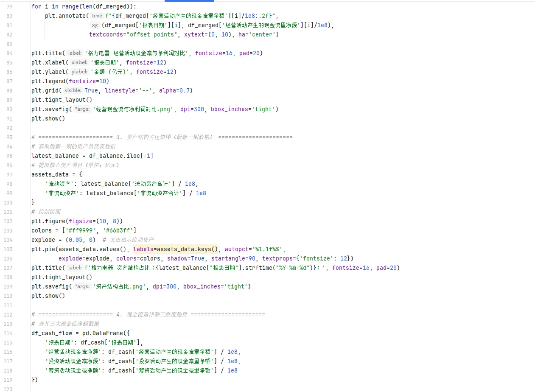Click plt.show() on line 110
This screenshot has width=535, height=392.
(x=48, y=296)
